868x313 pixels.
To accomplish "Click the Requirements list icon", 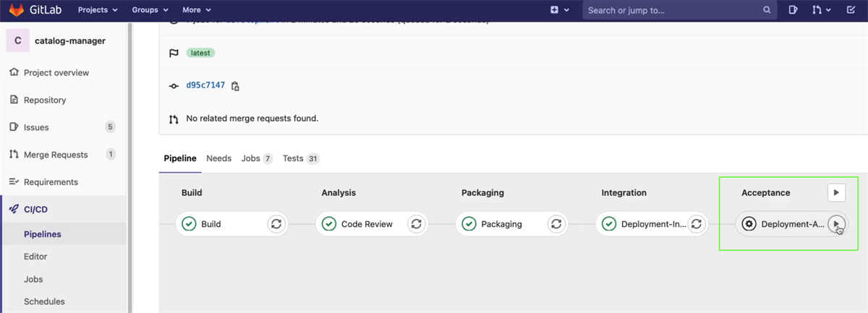I will [13, 182].
